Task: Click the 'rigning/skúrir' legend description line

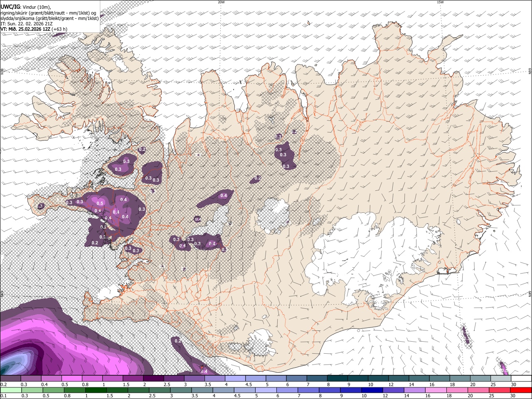Action: (x=48, y=12)
